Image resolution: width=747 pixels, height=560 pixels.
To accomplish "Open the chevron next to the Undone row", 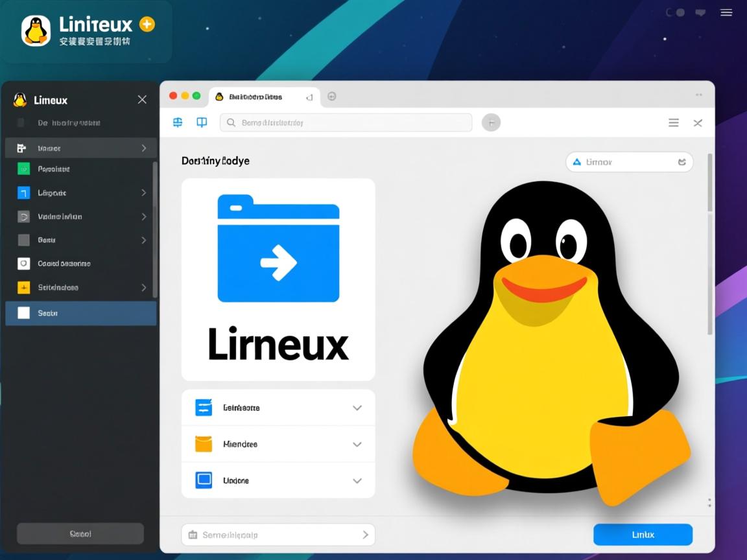I will 357,480.
